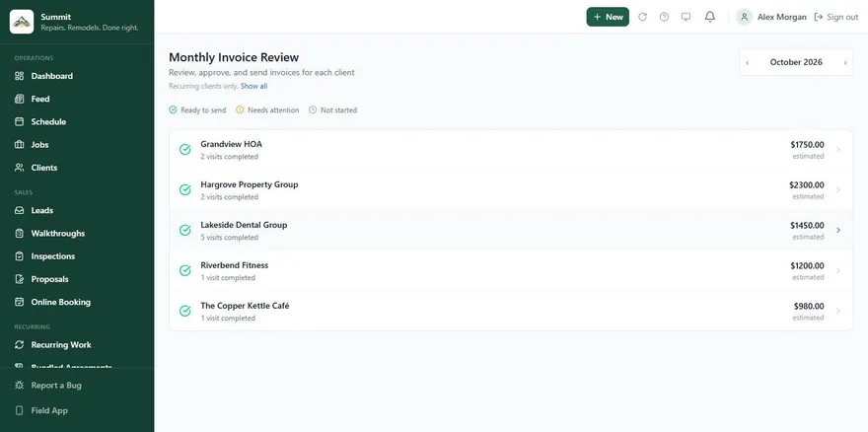Open notifications bell icon

click(709, 17)
